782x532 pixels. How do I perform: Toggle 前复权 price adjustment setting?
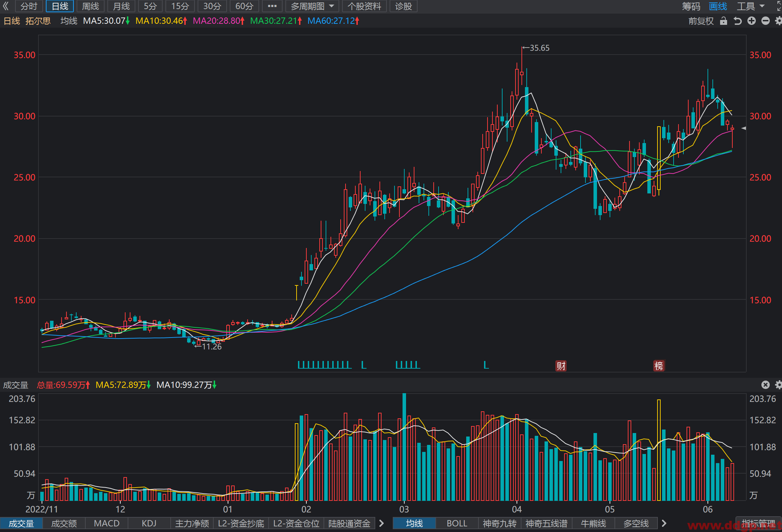(701, 21)
